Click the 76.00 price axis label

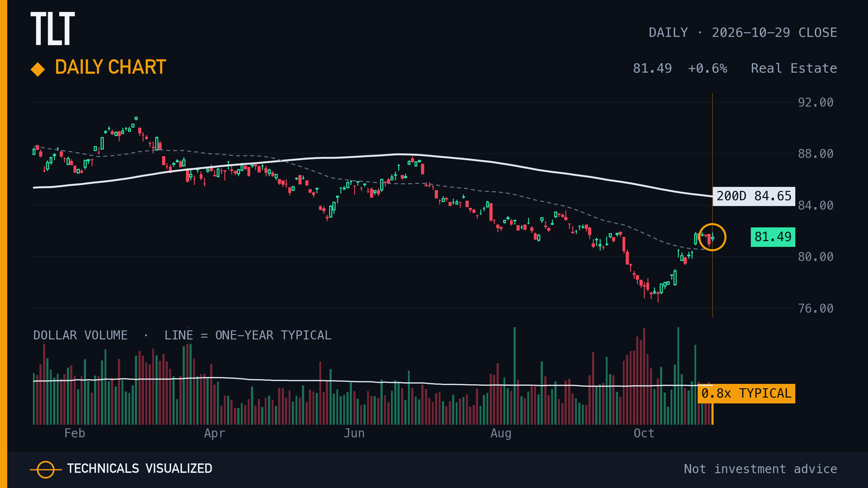pyautogui.click(x=816, y=309)
